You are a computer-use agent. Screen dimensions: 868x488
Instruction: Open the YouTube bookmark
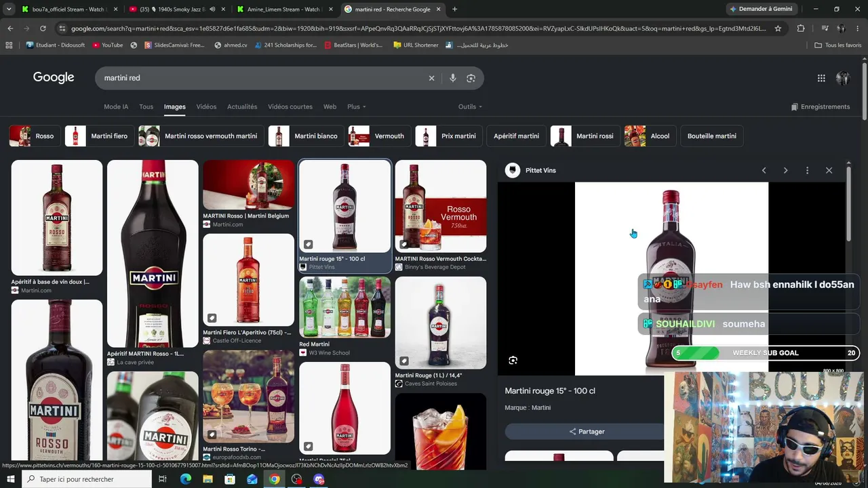coord(107,45)
